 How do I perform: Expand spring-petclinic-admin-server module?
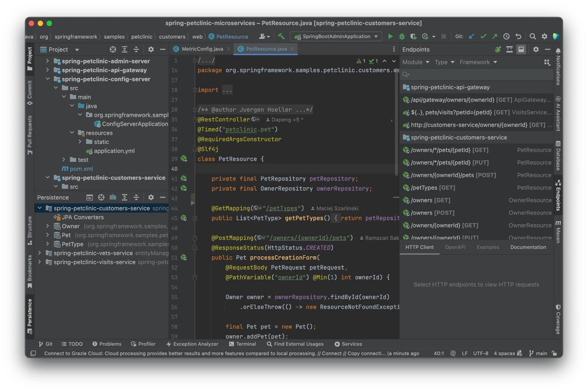47,61
